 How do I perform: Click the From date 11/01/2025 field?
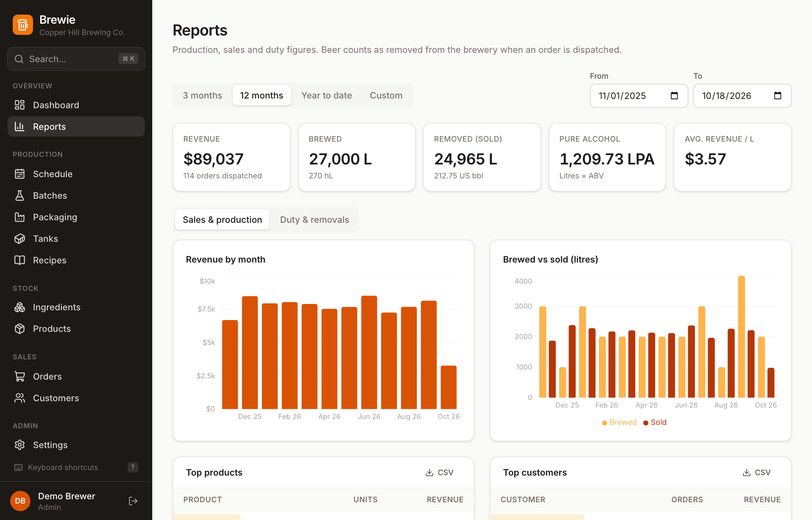(x=639, y=96)
